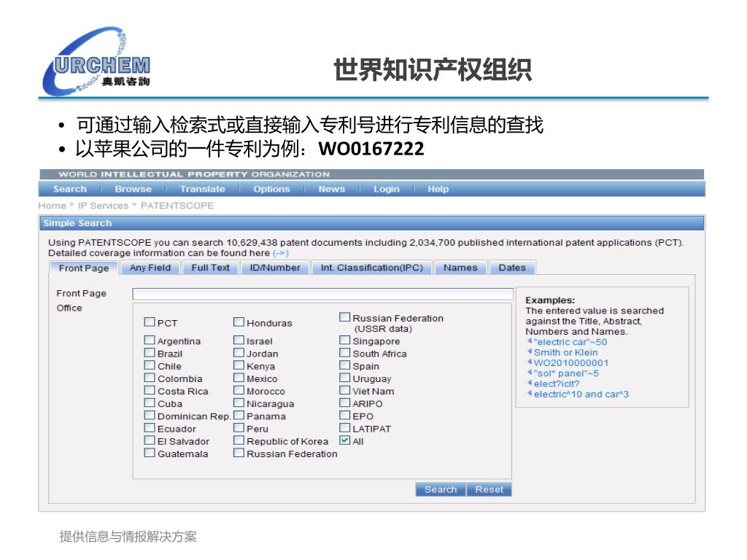Click the Login menu item
The image size is (747, 560).
(387, 189)
